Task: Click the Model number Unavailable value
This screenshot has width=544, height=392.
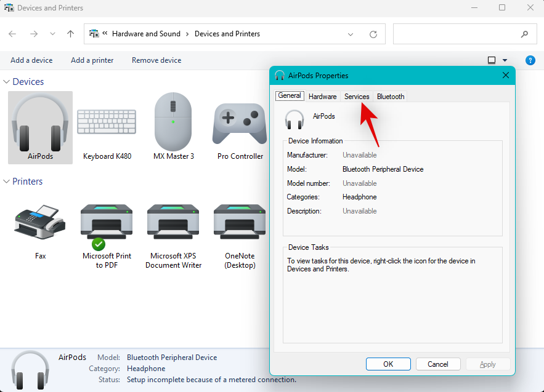Action: [359, 183]
